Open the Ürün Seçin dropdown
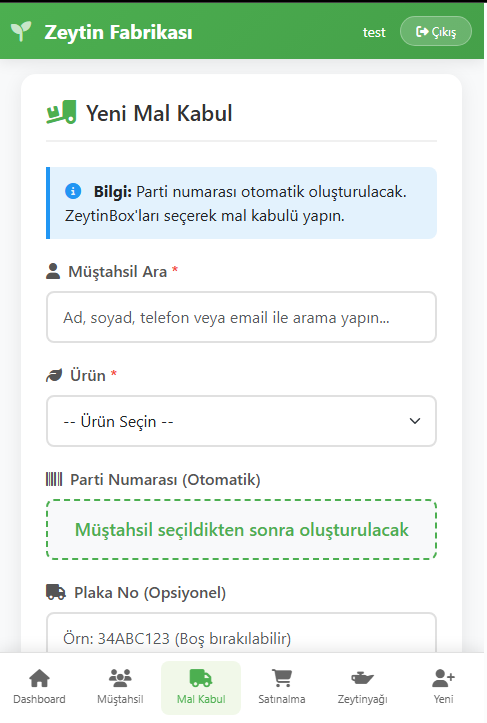 click(241, 421)
